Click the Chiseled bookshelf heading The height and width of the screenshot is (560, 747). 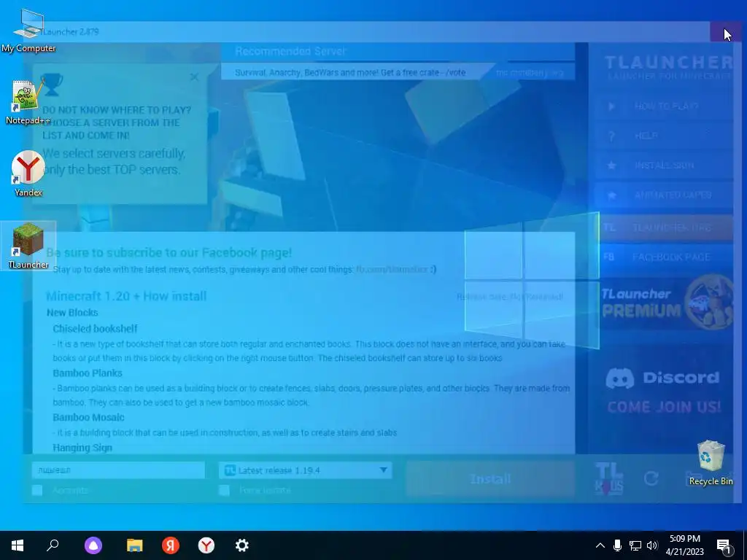click(x=96, y=329)
